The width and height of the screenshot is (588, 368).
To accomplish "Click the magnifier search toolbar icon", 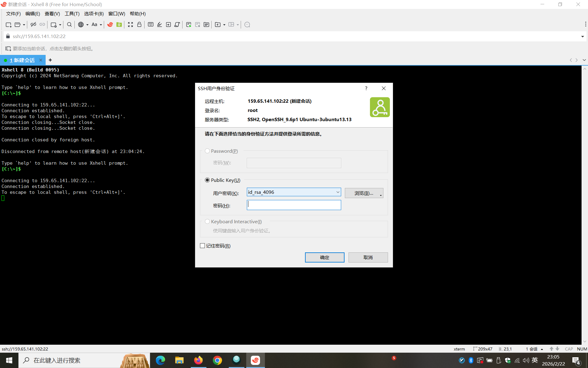I will [70, 25].
